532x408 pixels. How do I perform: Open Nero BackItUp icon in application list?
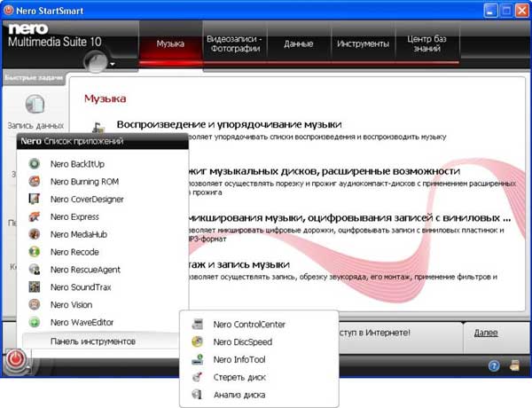tap(35, 164)
